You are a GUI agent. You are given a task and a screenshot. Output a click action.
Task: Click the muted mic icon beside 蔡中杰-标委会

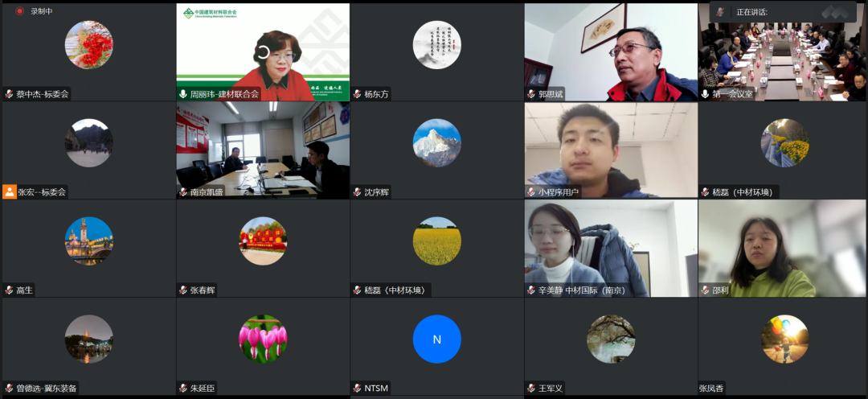(x=10, y=94)
